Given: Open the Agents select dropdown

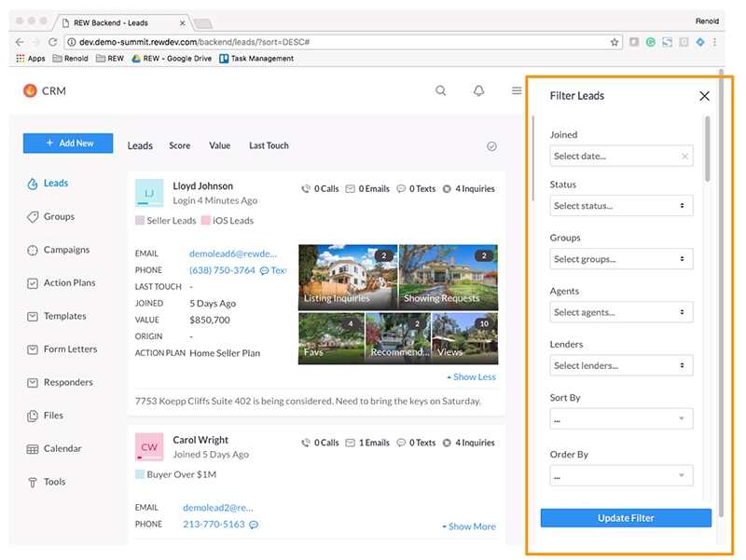Looking at the screenshot, I should pos(621,312).
